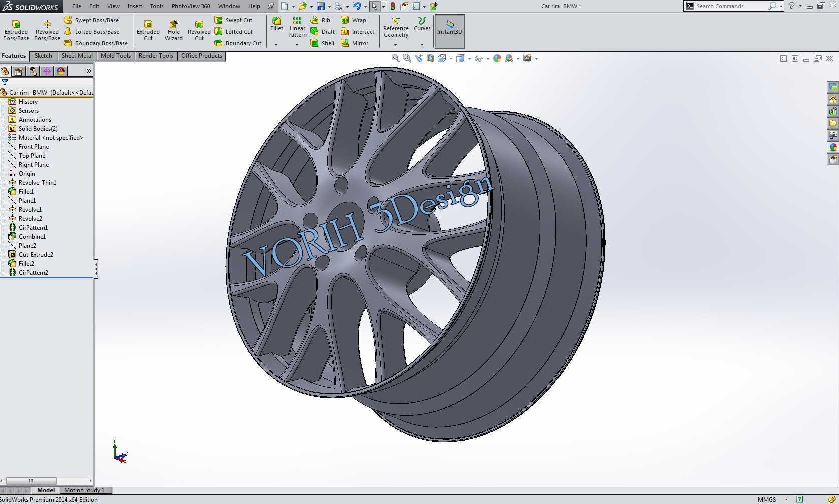The height and width of the screenshot is (504, 839).
Task: Select the Front Plane tree item
Action: pos(29,147)
